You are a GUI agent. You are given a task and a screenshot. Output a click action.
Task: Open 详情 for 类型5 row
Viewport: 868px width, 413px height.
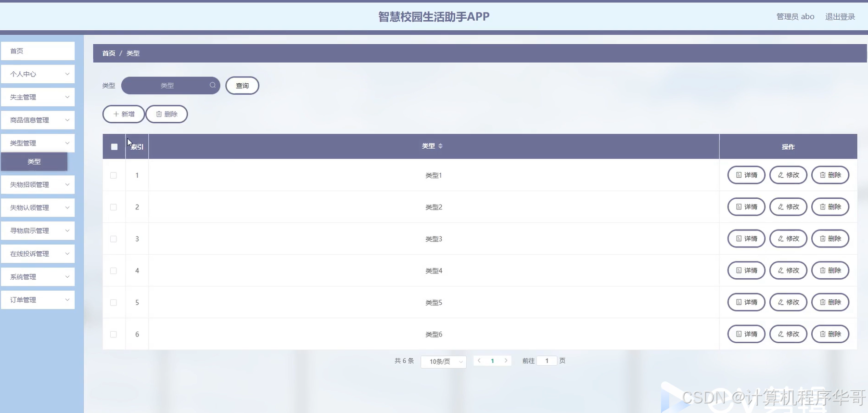(746, 302)
